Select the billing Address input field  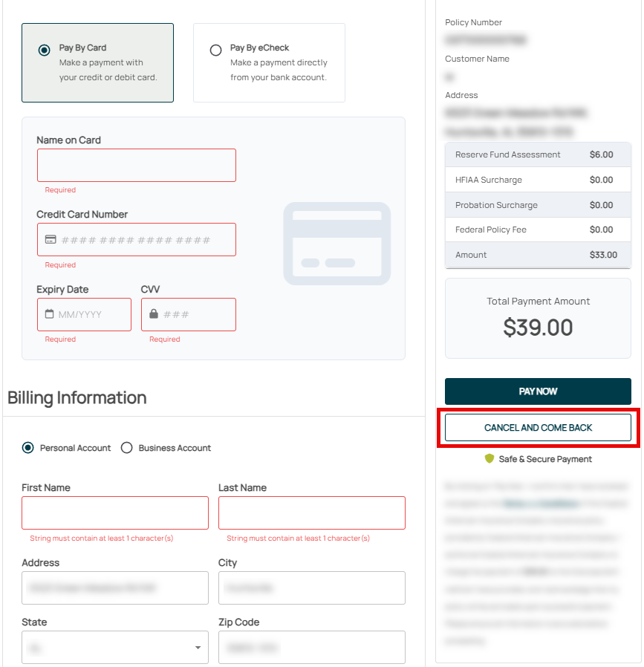tap(115, 588)
